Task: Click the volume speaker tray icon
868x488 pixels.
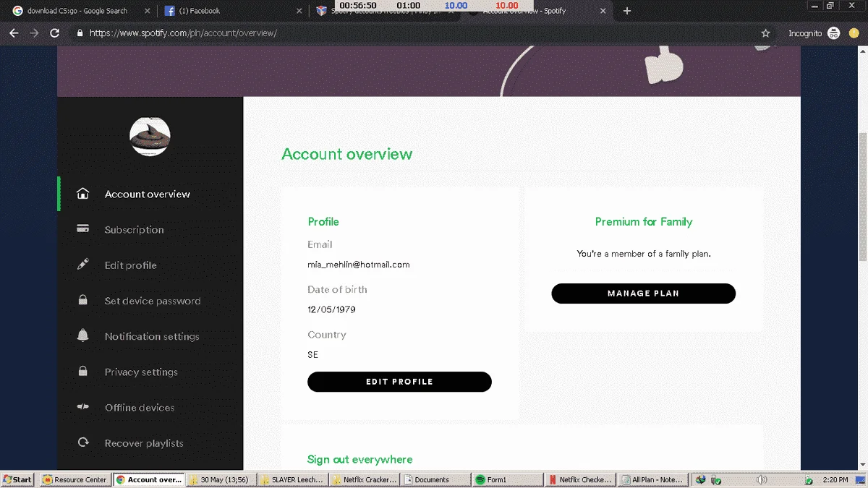Action: [x=761, y=479]
